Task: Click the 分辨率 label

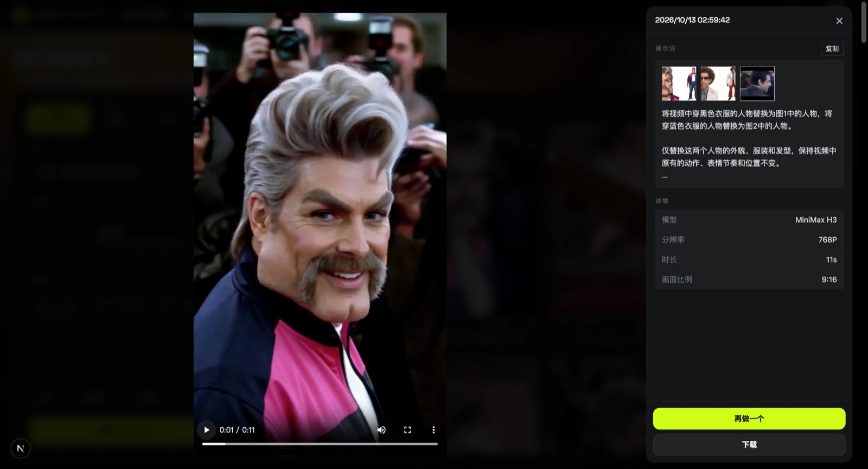Action: 673,239
